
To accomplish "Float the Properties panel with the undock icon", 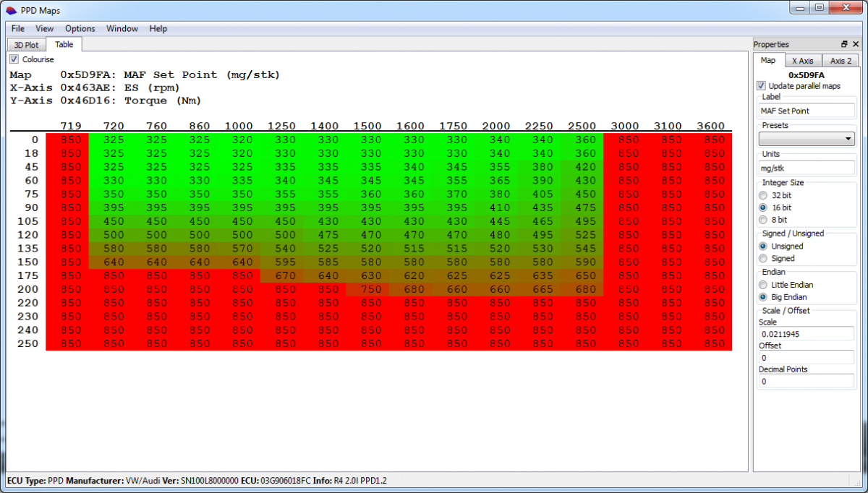I will [844, 44].
